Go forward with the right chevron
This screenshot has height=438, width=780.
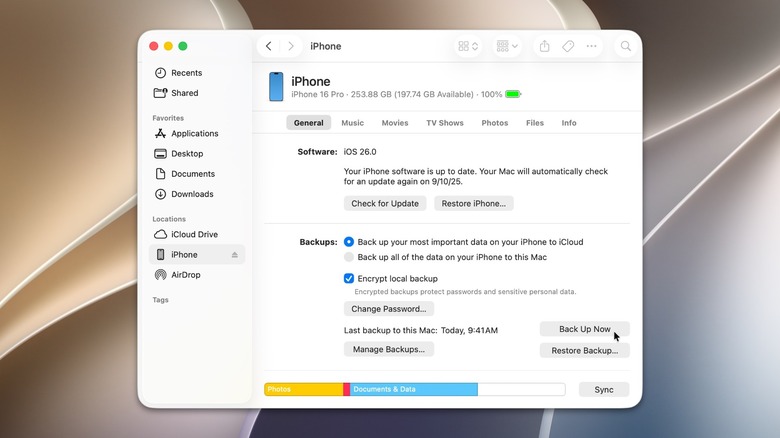coord(291,46)
